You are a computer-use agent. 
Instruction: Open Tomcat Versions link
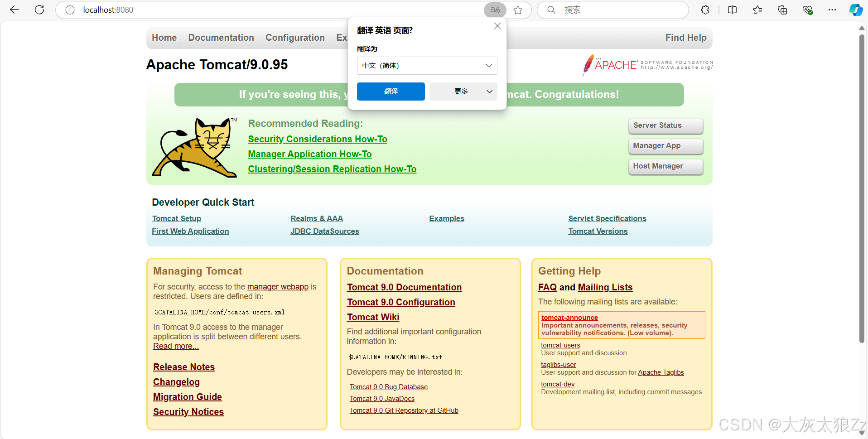[x=598, y=231]
